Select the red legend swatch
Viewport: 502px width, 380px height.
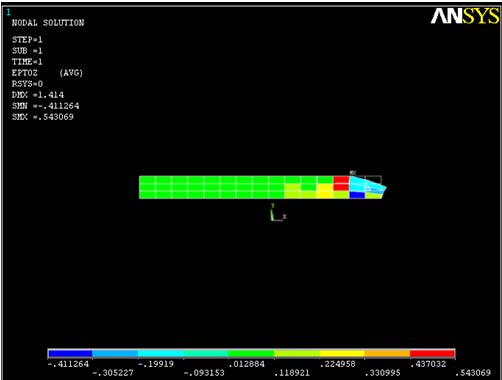click(x=432, y=353)
